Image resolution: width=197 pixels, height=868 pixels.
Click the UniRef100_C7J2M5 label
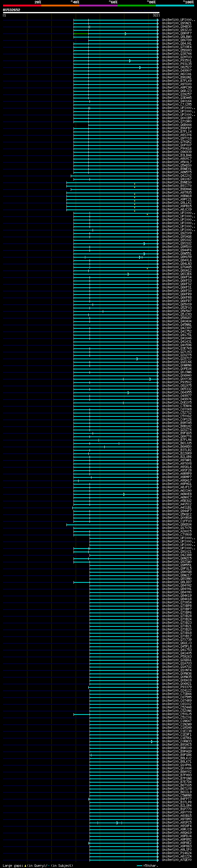[176, 104]
